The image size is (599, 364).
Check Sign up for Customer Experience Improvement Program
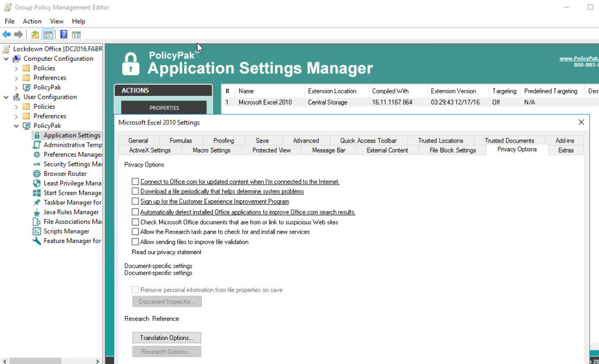[135, 201]
